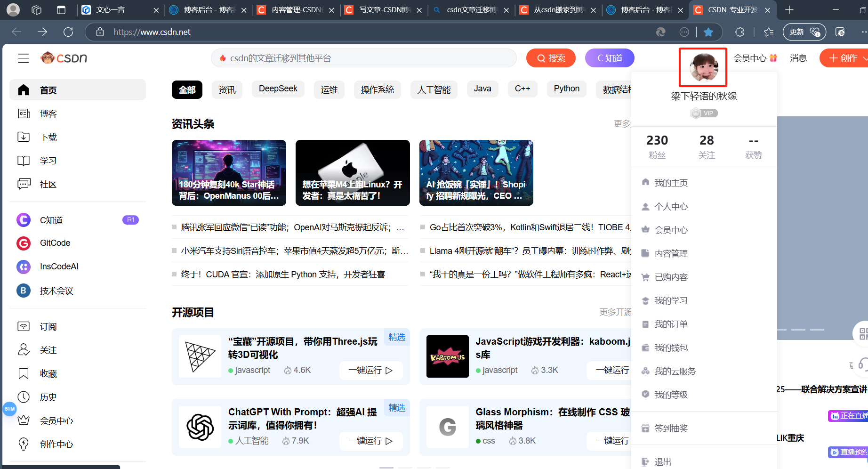Open the 创作中心 bulb icon in the sidebar
868x469 pixels.
[24, 444]
